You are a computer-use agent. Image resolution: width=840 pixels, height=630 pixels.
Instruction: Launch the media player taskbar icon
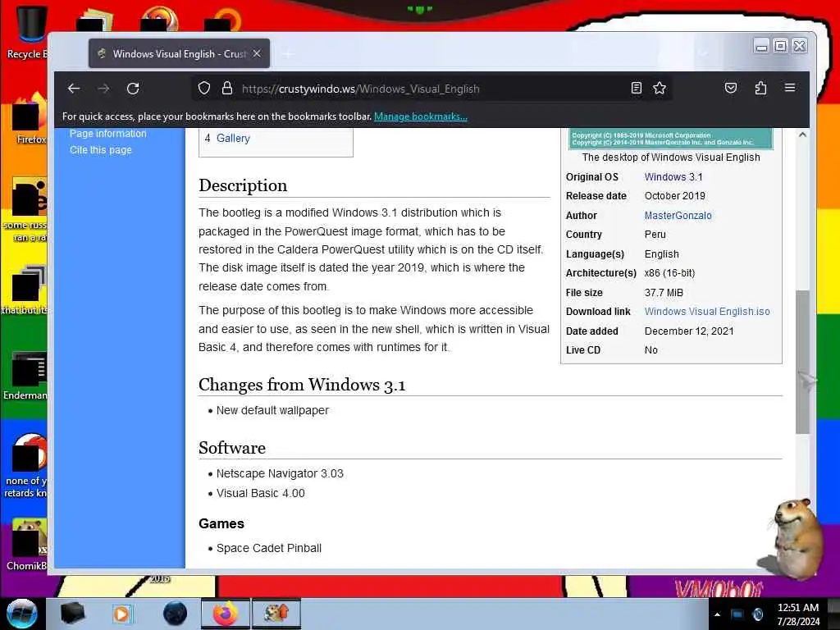121,614
